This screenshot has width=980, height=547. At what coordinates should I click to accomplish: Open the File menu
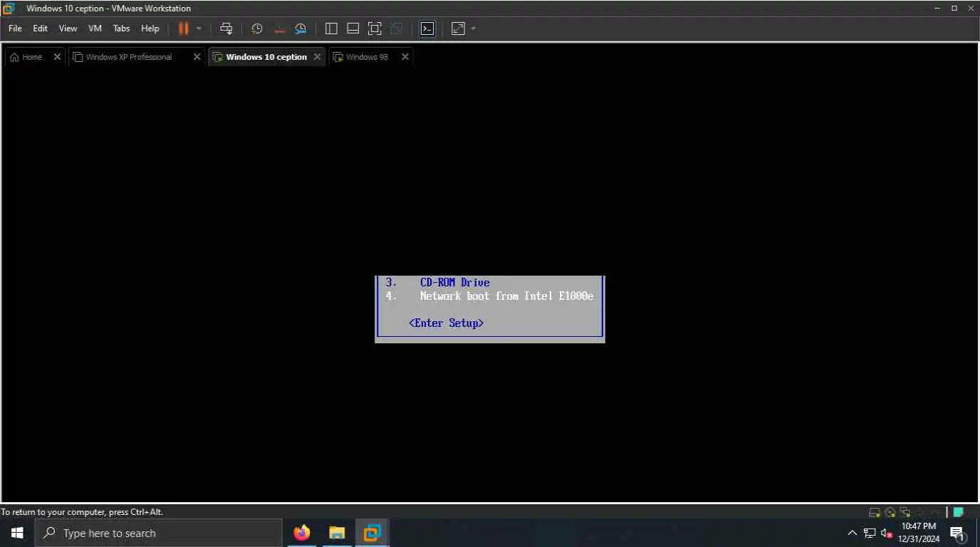click(15, 28)
